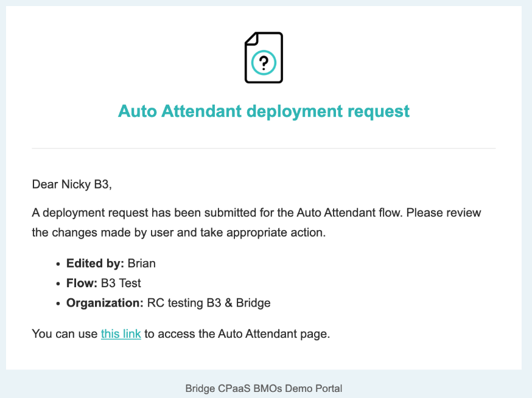Click the Auto Attendant deployment request heading
Screen dimensions: 532x398
click(264, 111)
